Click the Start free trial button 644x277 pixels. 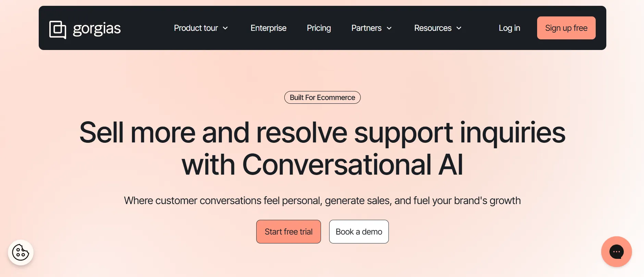pos(288,232)
